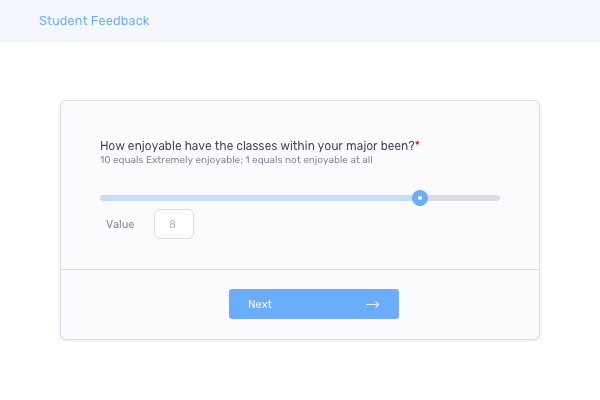
Task: Click the enjoyable classes question text
Action: coord(257,145)
